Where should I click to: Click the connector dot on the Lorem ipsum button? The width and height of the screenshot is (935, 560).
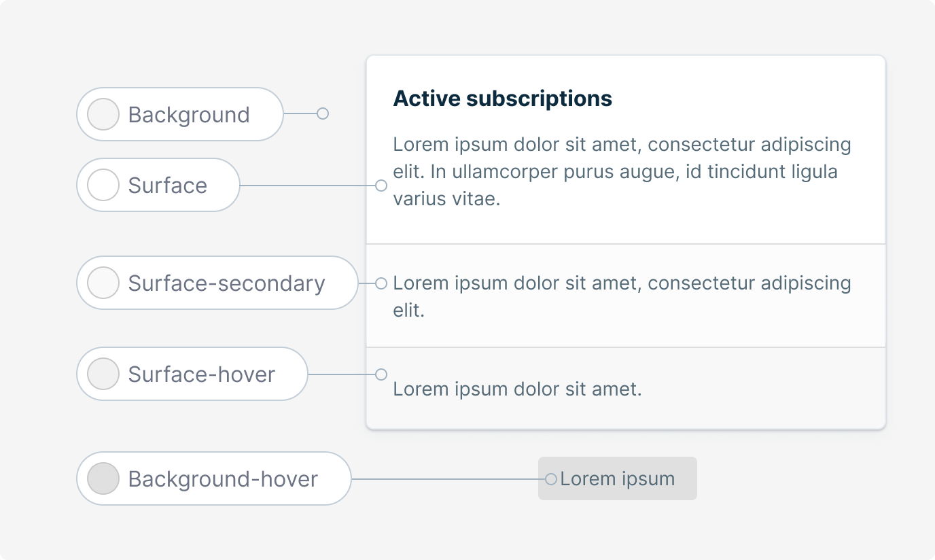click(551, 479)
